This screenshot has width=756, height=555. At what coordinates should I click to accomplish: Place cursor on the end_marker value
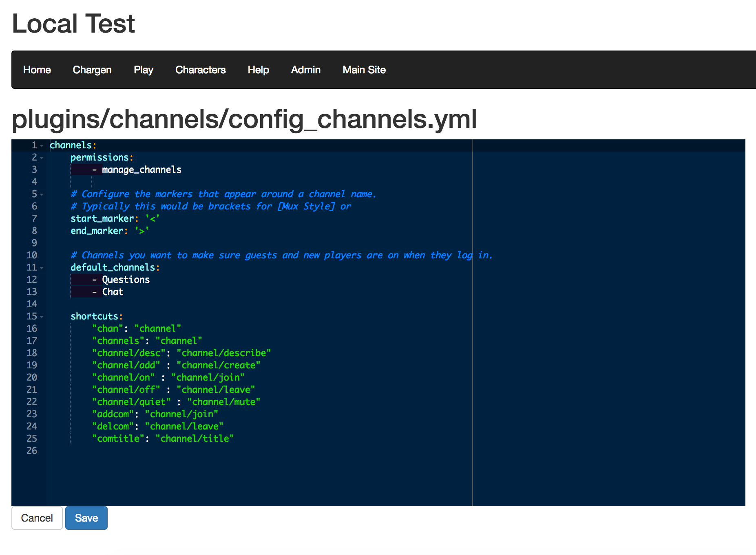click(142, 231)
